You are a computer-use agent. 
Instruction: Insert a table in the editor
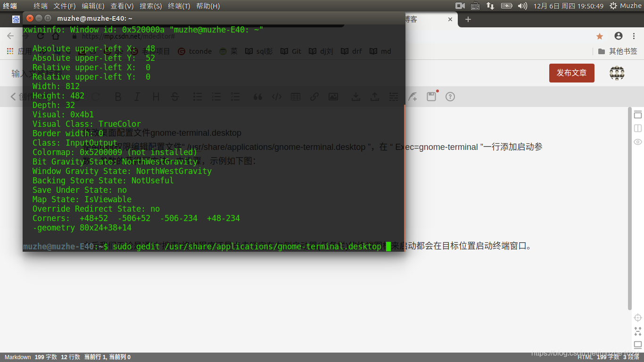296,97
